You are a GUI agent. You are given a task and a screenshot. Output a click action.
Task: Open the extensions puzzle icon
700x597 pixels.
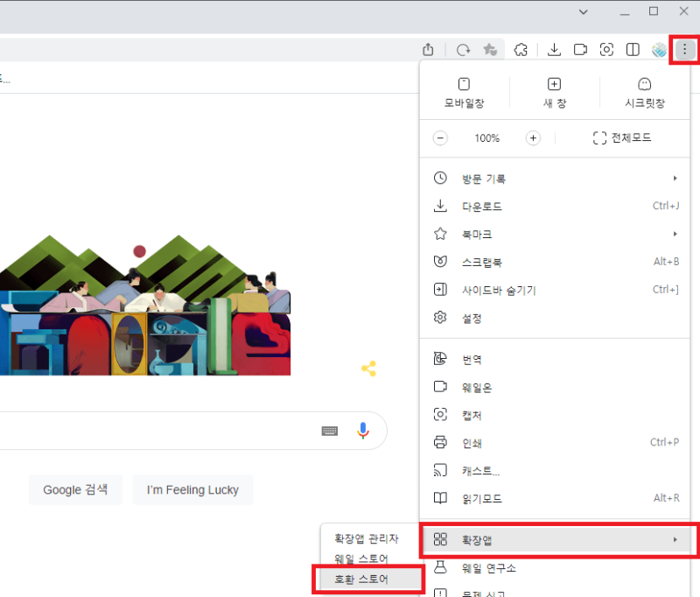(521, 49)
